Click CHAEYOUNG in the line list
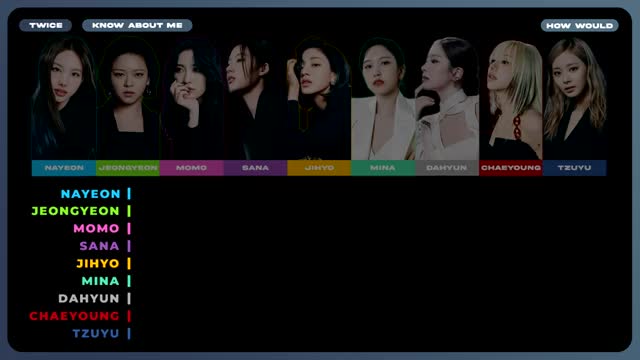The width and height of the screenshot is (640, 360). click(x=74, y=316)
